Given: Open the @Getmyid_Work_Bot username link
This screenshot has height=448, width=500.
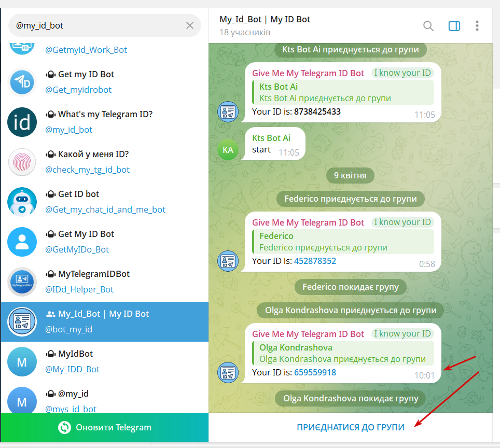Looking at the screenshot, I should pyautogui.click(x=86, y=50).
